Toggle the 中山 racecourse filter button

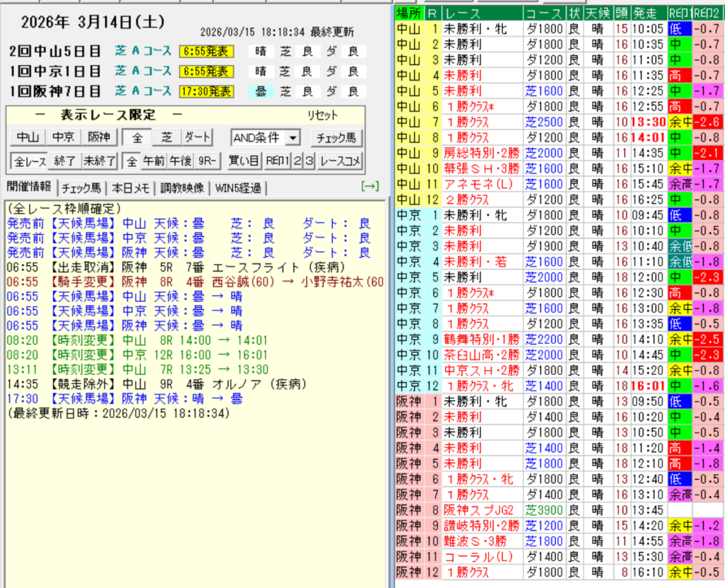coord(28,137)
